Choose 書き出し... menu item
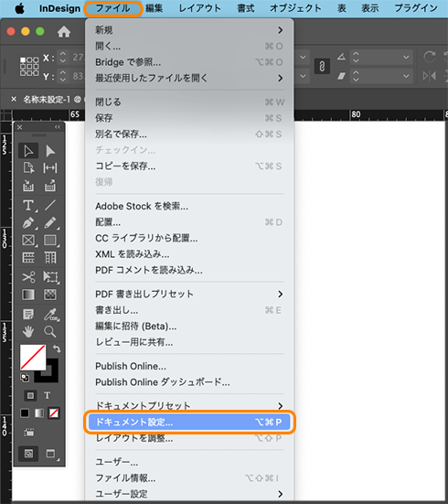The height and width of the screenshot is (504, 448). [x=189, y=310]
